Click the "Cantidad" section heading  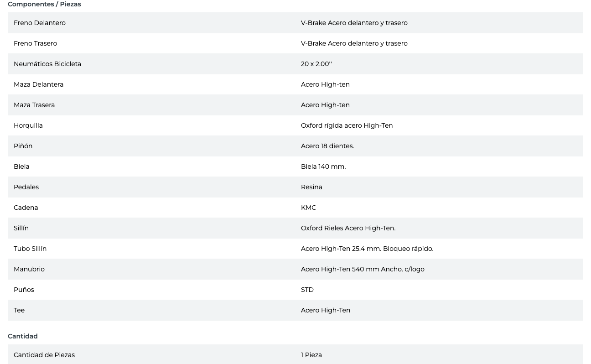pos(23,336)
